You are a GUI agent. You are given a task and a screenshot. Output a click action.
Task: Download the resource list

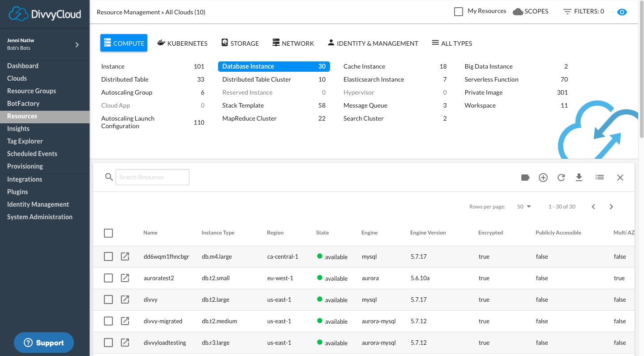[579, 178]
